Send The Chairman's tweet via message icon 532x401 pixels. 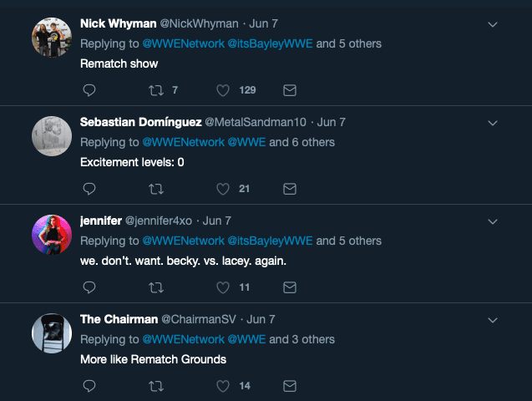(x=290, y=386)
